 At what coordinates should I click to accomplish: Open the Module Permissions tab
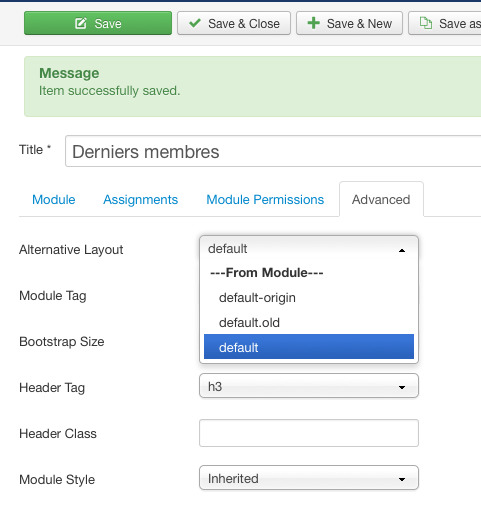(265, 200)
